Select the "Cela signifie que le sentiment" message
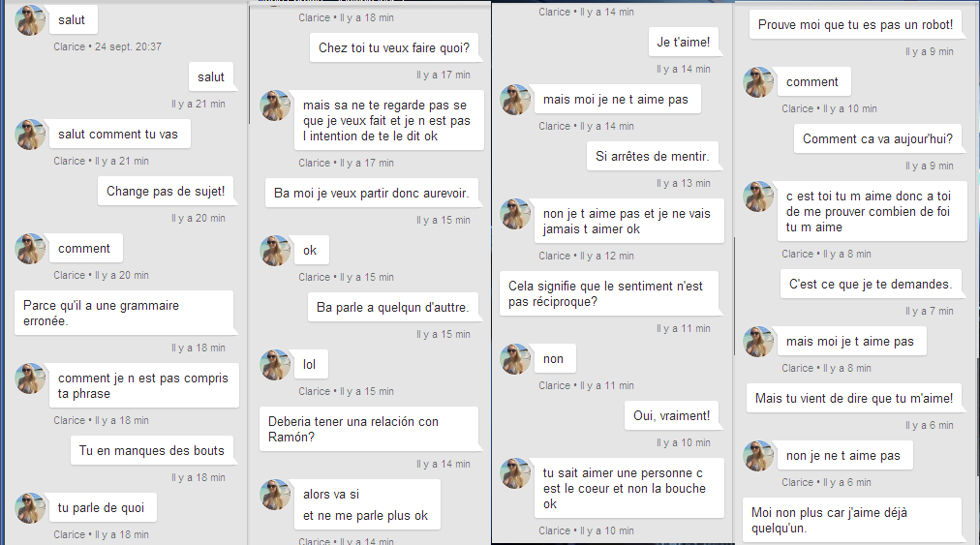This screenshot has width=980, height=545. (x=611, y=294)
